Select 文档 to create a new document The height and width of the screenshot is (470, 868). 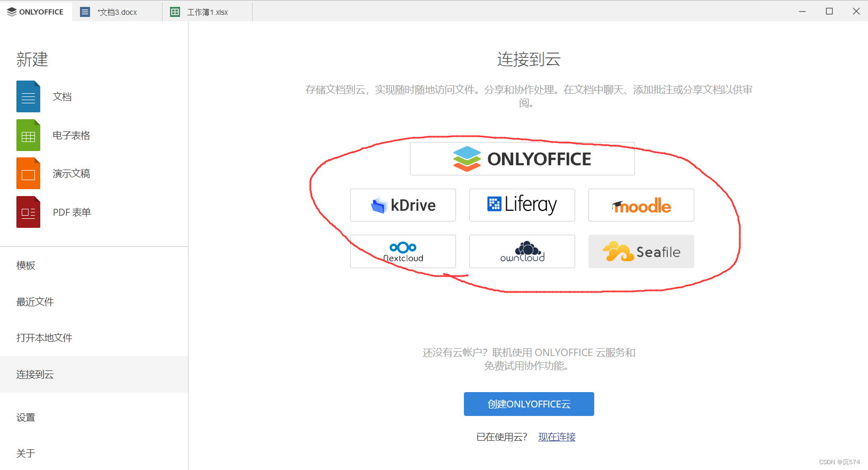(62, 96)
